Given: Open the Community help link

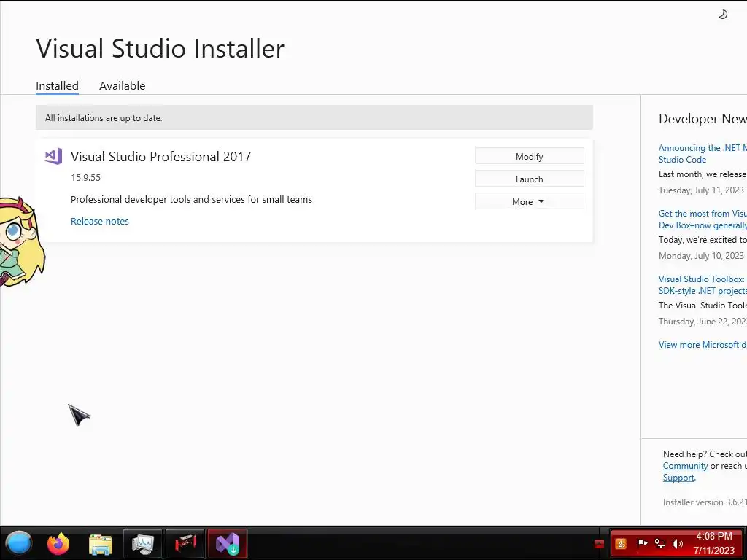Looking at the screenshot, I should 685,466.
